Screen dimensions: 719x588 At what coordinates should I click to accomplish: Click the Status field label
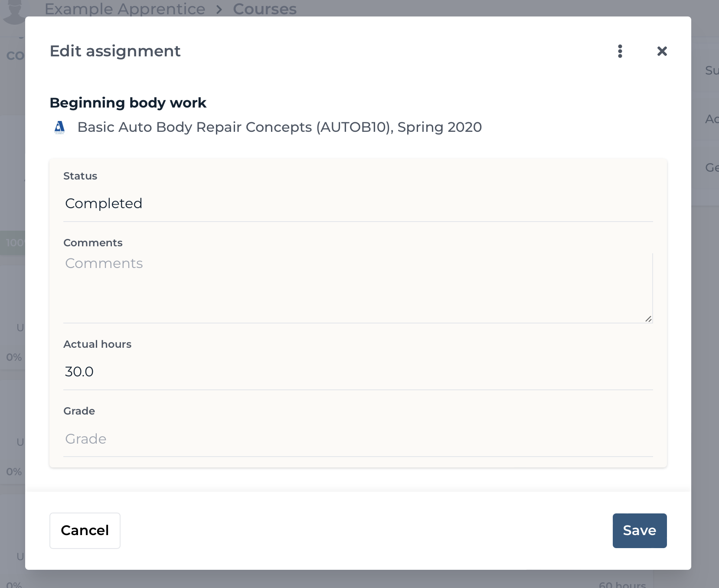point(80,176)
